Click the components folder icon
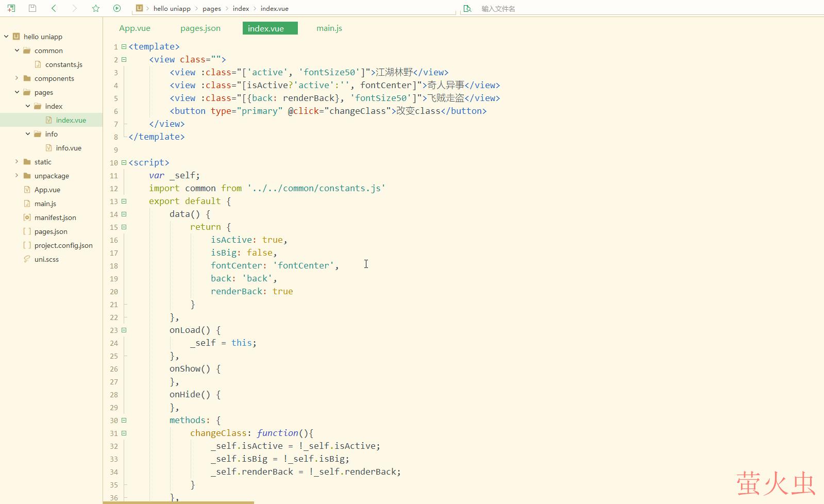The width and height of the screenshot is (824, 504). click(x=27, y=78)
